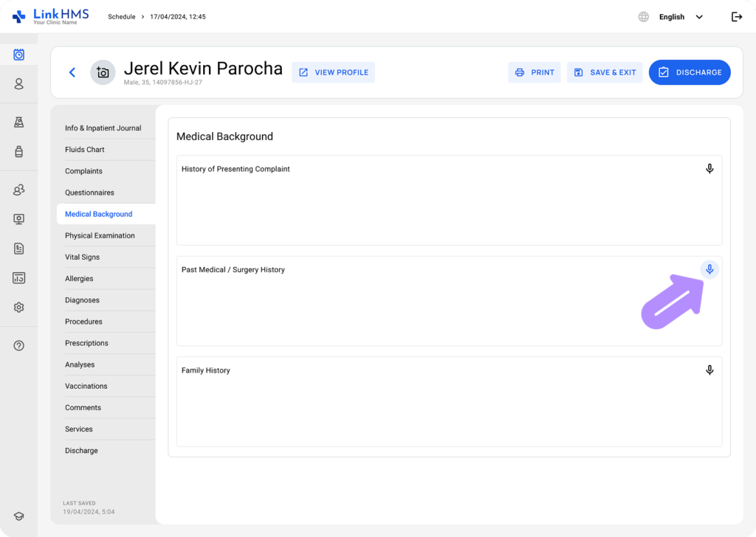Select the Vital Signs tab
The width and height of the screenshot is (756, 537).
[82, 257]
